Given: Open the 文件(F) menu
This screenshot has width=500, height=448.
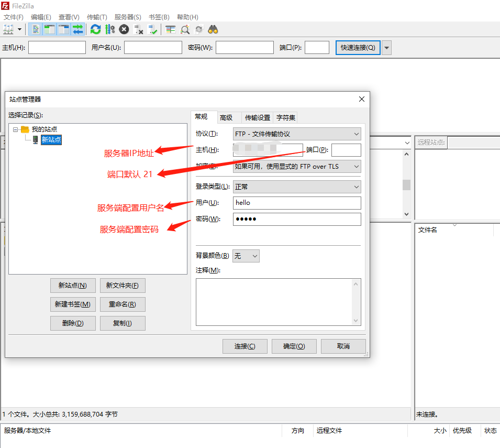Looking at the screenshot, I should pos(14,17).
